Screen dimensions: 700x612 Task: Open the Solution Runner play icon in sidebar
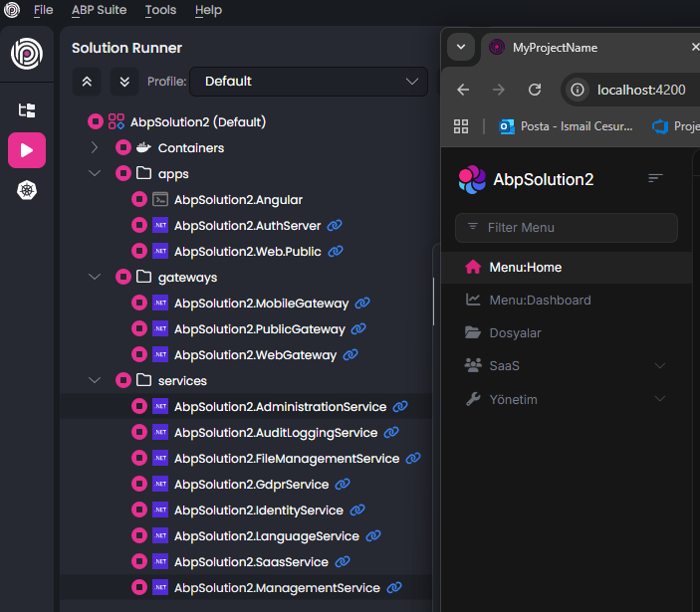tap(27, 150)
